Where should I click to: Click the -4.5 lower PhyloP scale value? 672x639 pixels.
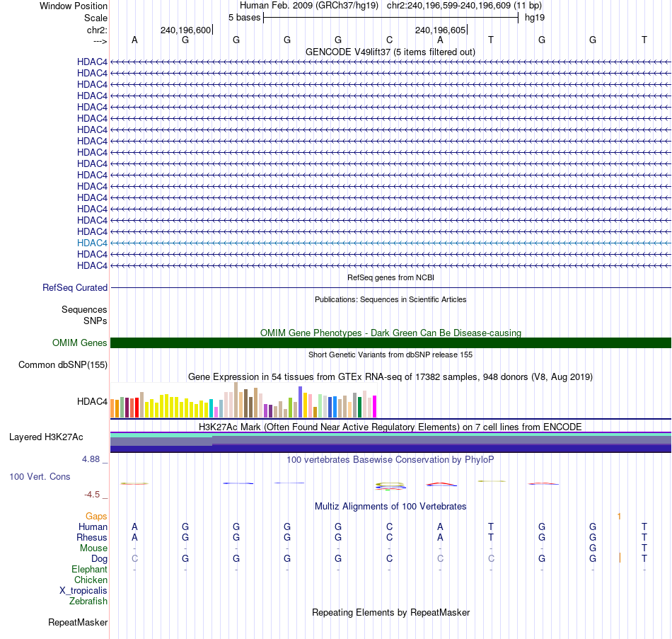[92, 495]
